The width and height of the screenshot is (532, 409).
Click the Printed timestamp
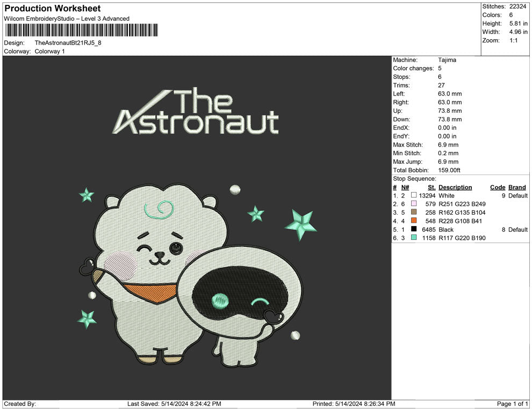(354, 404)
